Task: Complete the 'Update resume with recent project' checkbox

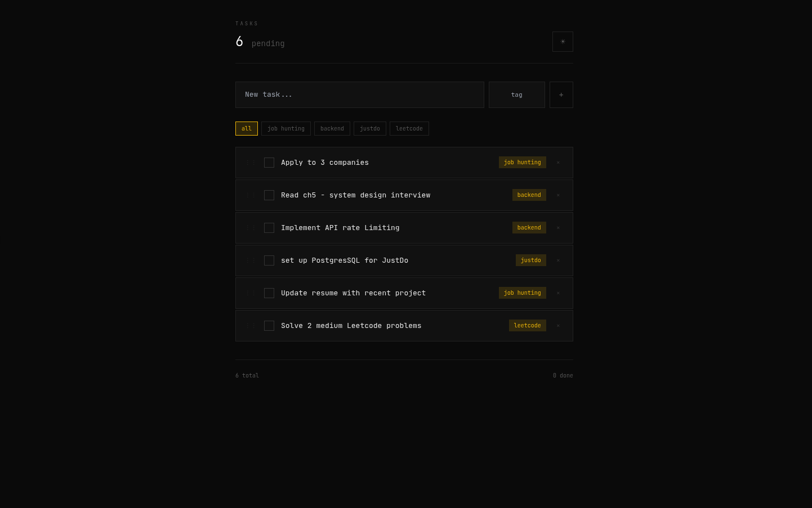Action: pyautogui.click(x=269, y=293)
